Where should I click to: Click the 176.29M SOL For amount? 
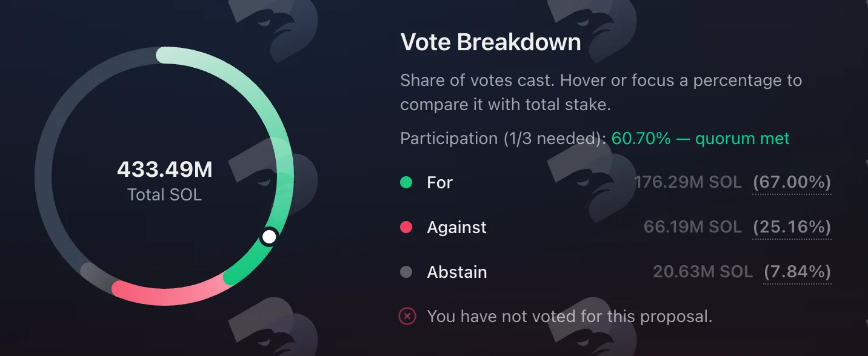coord(688,182)
